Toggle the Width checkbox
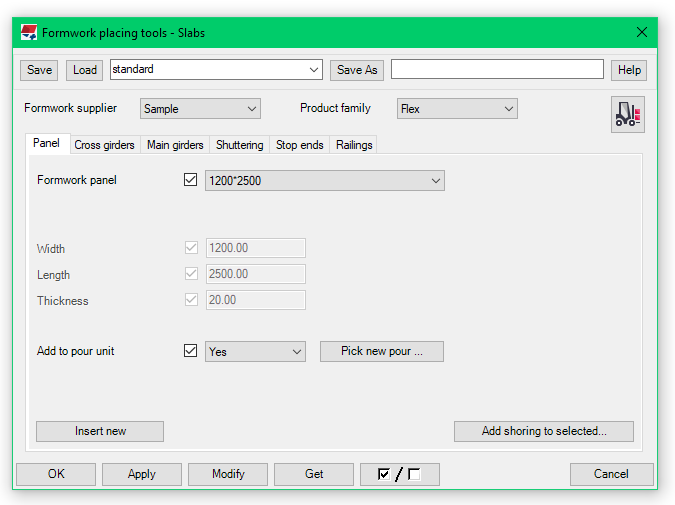 (x=191, y=248)
